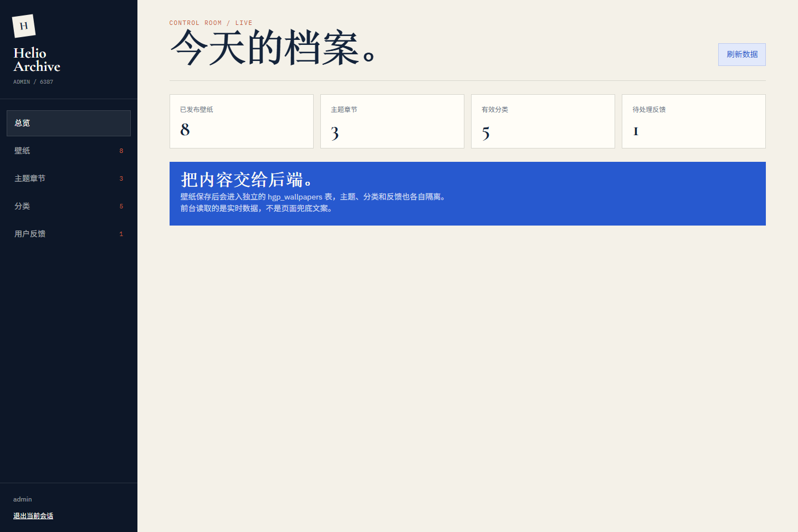This screenshot has height=532, width=798.
Task: Click the 把内容交给后端。 banner heading
Action: (247, 180)
